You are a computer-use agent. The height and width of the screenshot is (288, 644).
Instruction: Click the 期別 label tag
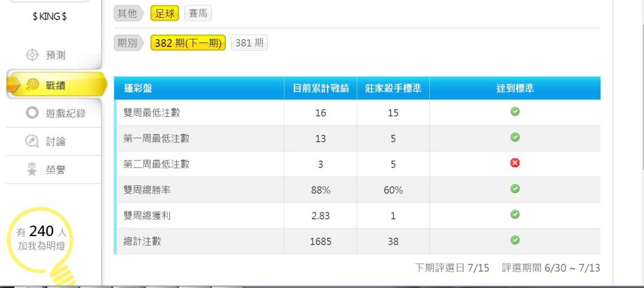click(128, 43)
